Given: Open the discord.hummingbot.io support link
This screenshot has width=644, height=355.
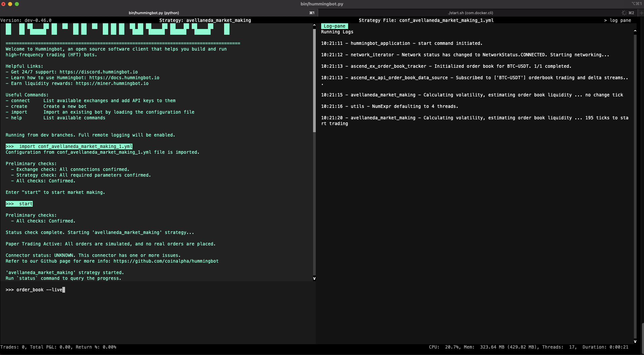Looking at the screenshot, I should tap(98, 72).
